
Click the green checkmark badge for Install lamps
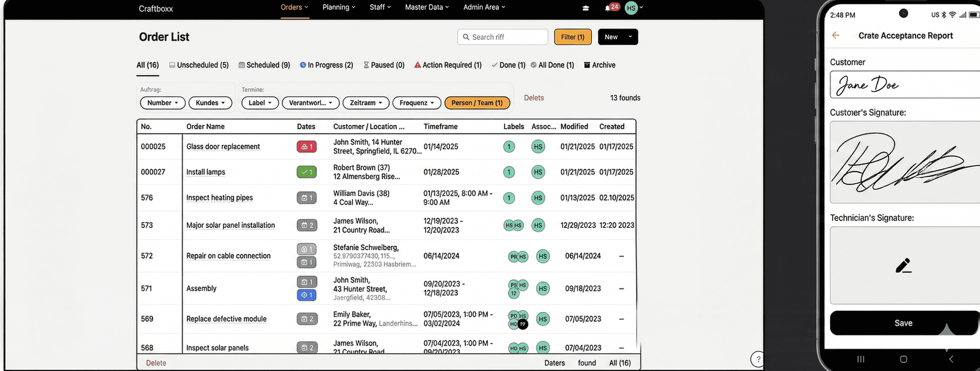tap(306, 172)
